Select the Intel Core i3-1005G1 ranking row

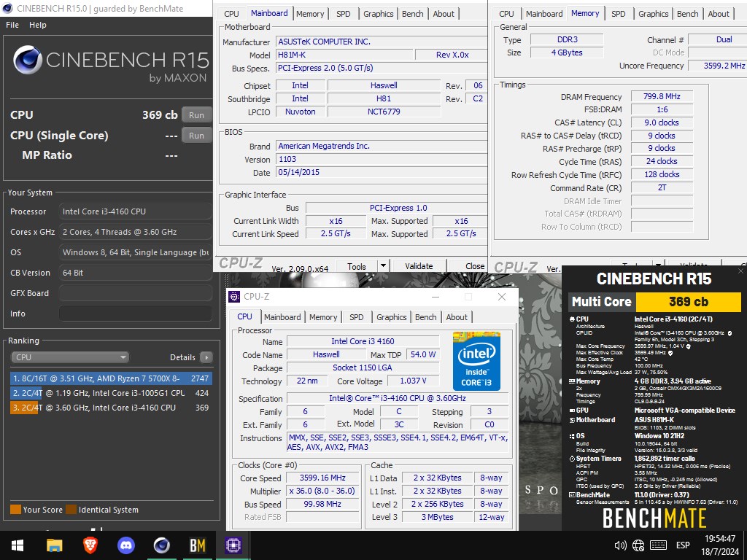[x=111, y=393]
